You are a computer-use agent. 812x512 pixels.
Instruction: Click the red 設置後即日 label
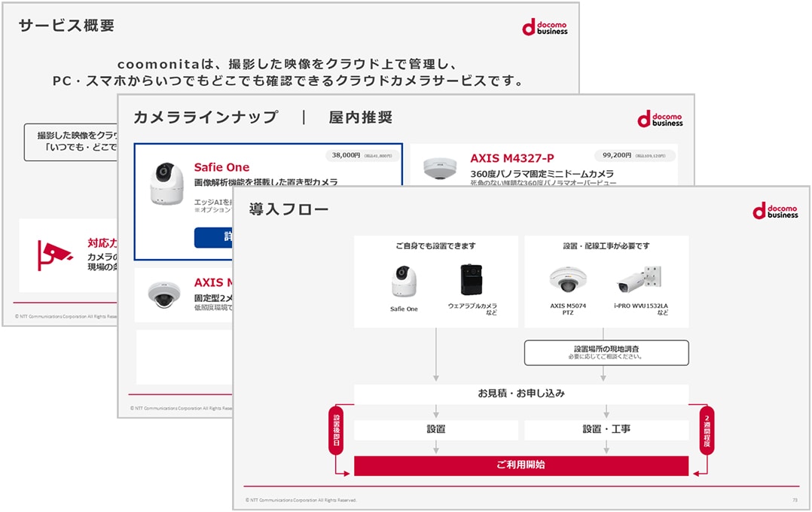[x=336, y=430]
